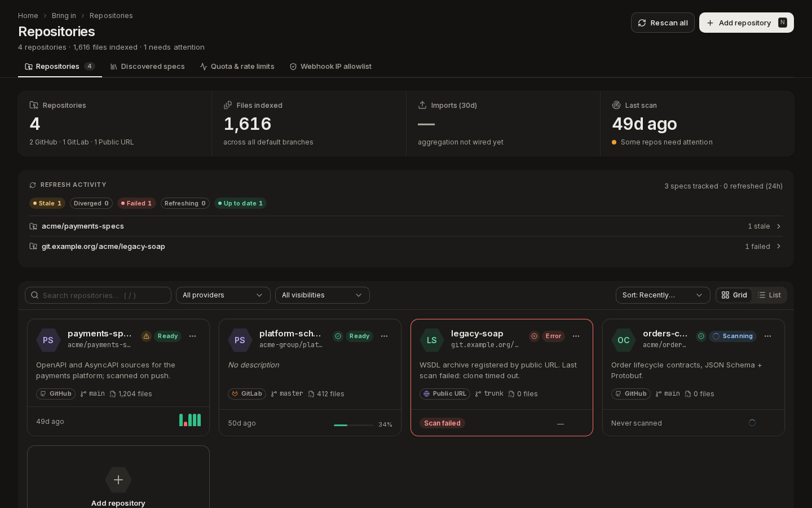Open the Quota & rate limits tab

[x=237, y=67]
